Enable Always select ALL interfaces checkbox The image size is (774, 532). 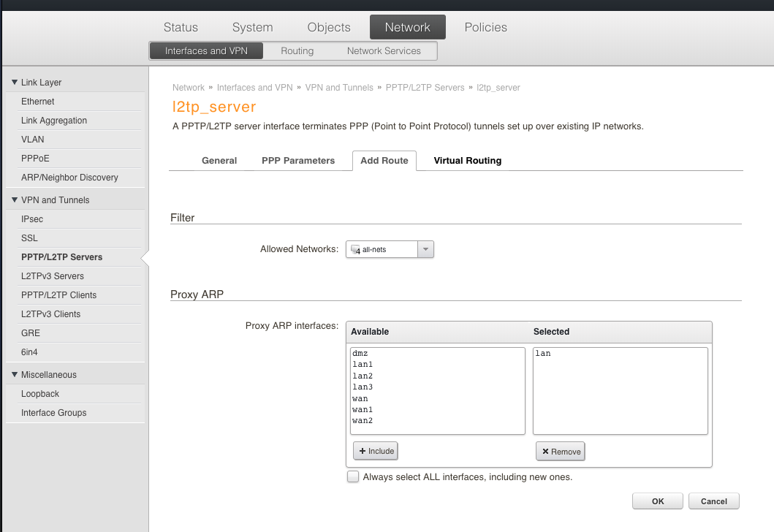353,477
